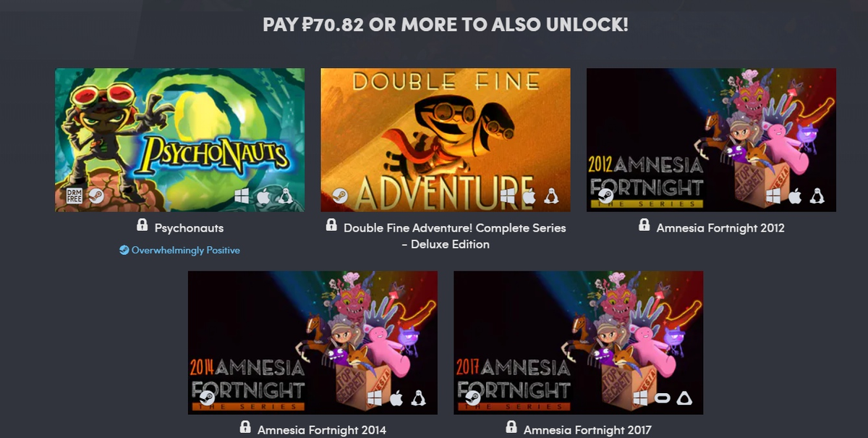This screenshot has height=438, width=868.
Task: Click the Amnesia Fortnight 2012 title
Action: pyautogui.click(x=720, y=228)
